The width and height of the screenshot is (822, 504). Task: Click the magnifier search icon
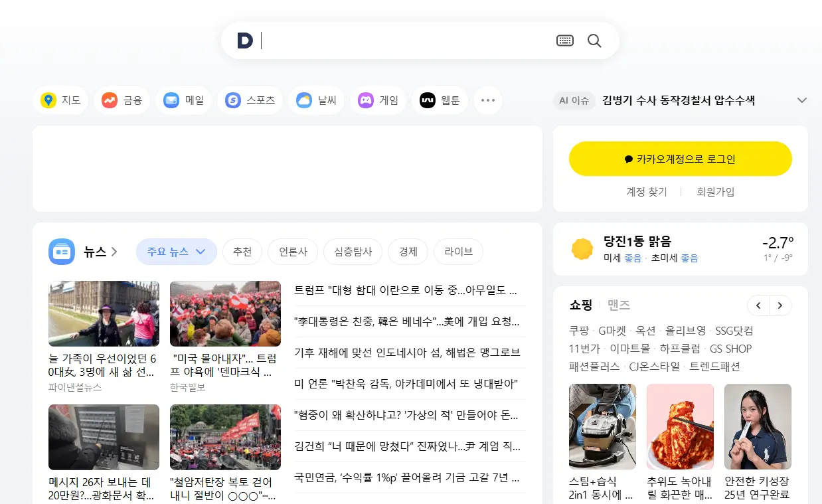[x=594, y=41]
